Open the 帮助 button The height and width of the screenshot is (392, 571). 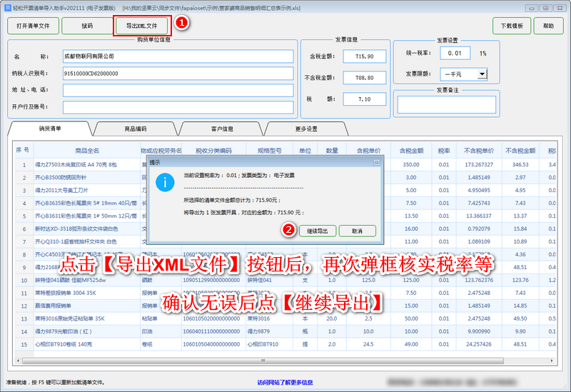(x=548, y=26)
